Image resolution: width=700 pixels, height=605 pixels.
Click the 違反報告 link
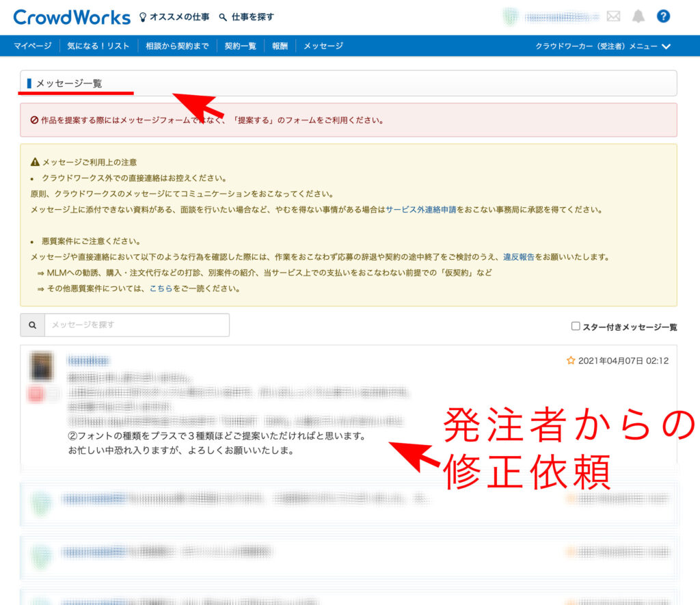coord(519,257)
